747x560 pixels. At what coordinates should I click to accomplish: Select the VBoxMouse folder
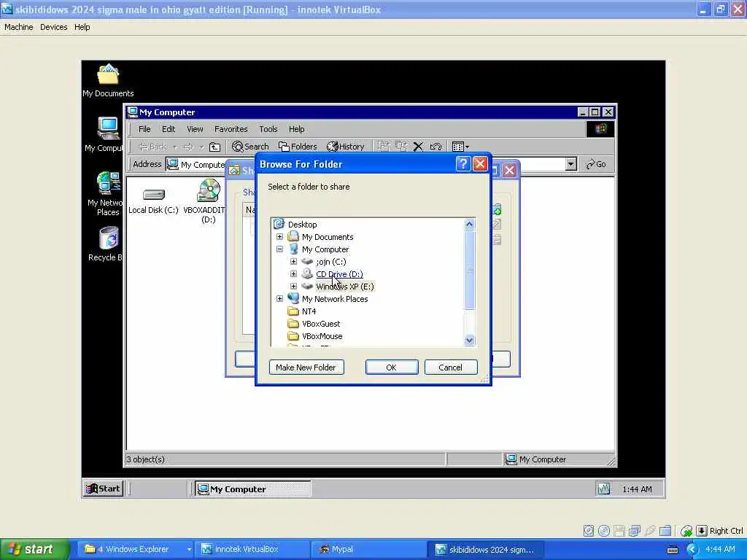click(x=322, y=336)
